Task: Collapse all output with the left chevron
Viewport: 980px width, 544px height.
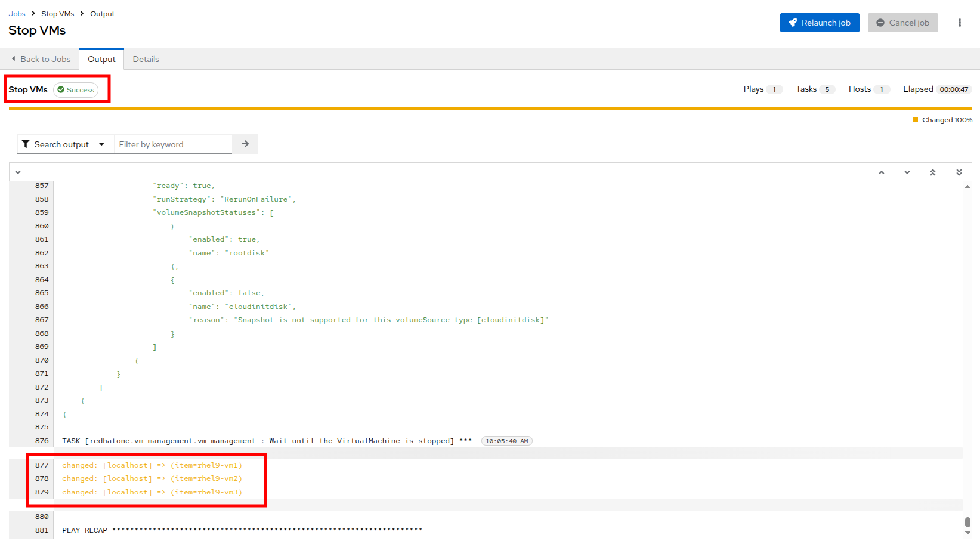Action: click(x=18, y=172)
